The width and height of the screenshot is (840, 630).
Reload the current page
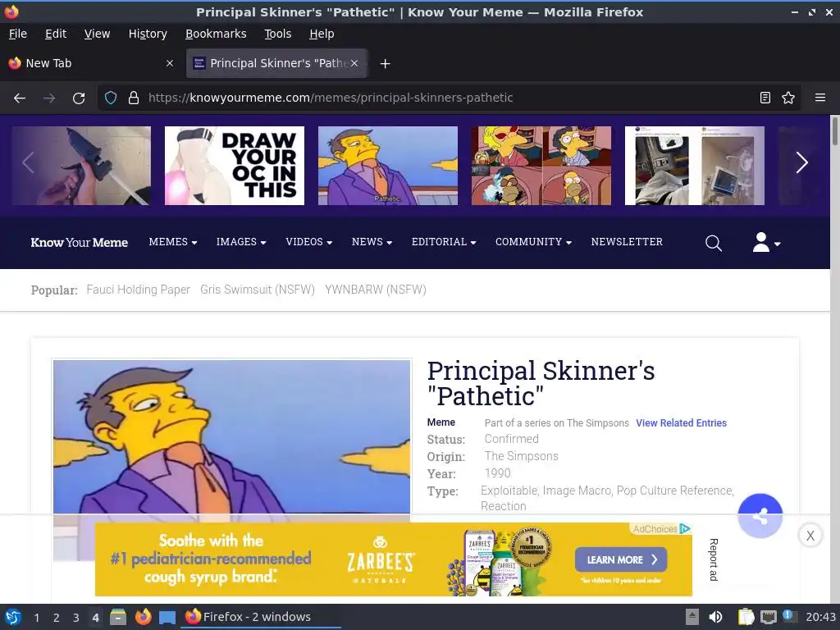tap(79, 98)
